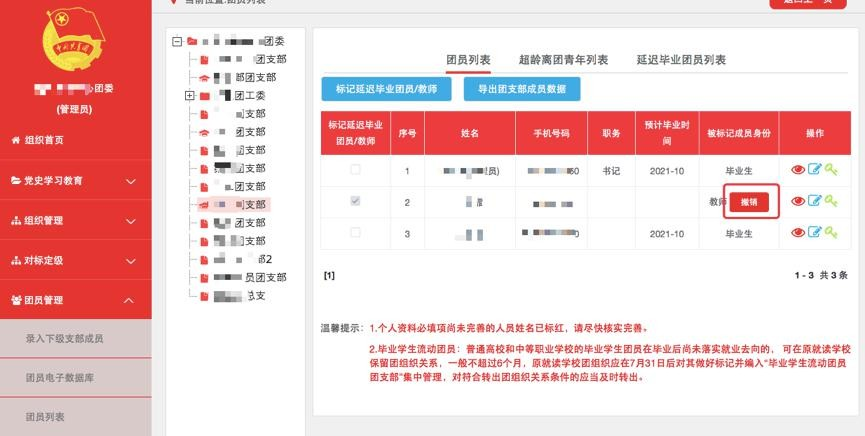Go to pagination page [1]

coord(329,275)
